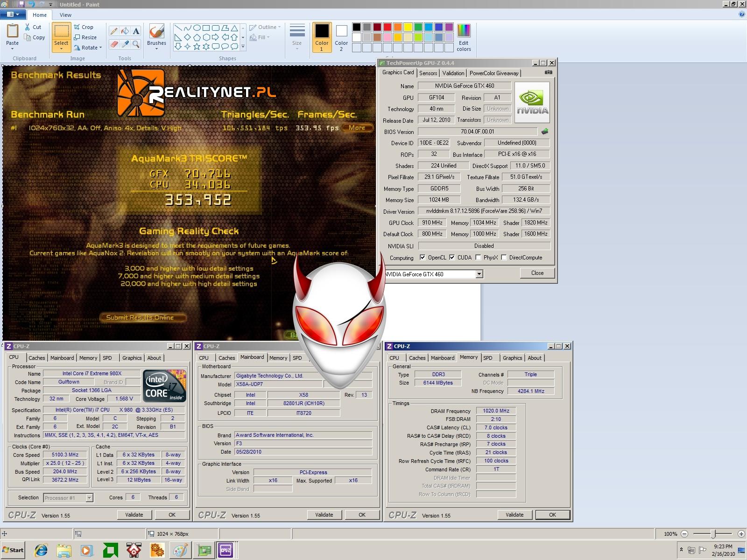Customize the Quick Access Toolbar dropdown
This screenshot has width=747, height=560.
click(50, 5)
